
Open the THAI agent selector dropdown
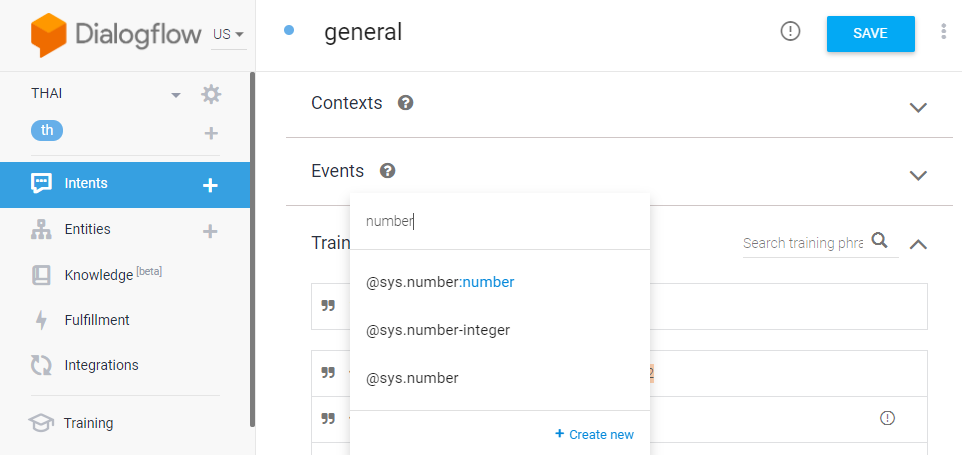point(176,95)
